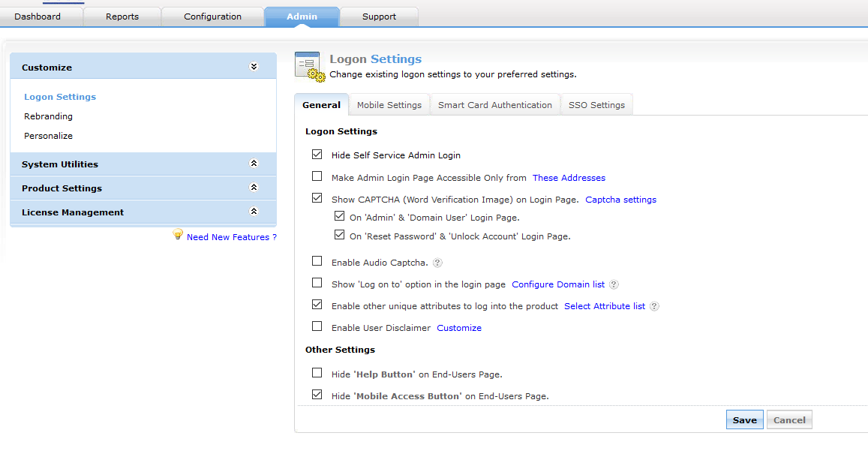The height and width of the screenshot is (463, 868).
Task: Check Enable User Disclaimer checkbox
Action: click(317, 326)
